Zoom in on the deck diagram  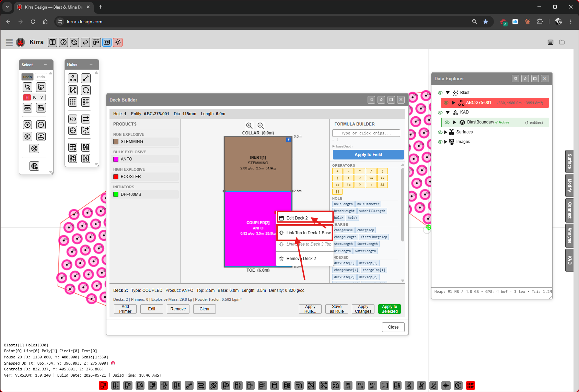(x=250, y=126)
